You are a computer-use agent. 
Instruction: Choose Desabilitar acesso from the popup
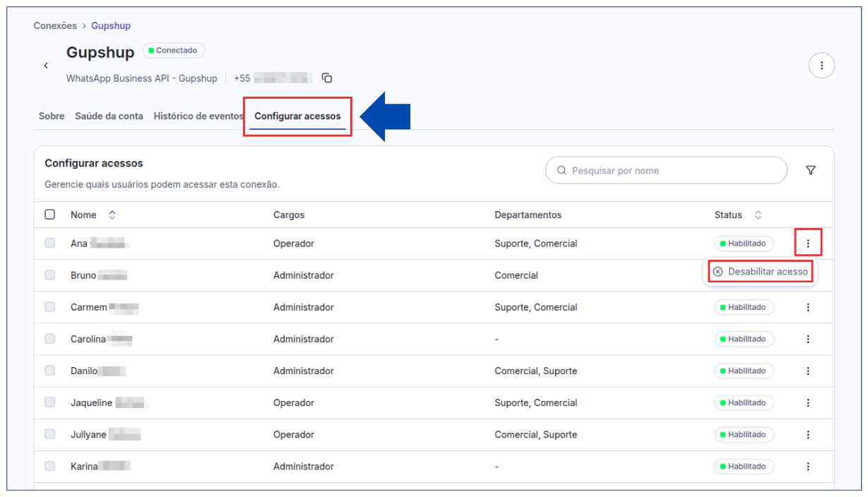pos(761,272)
